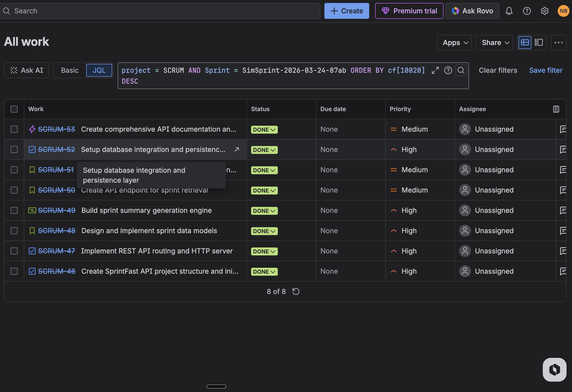This screenshot has width=572, height=392.
Task: Change status DONE for SCRUM-48
Action: 264,231
